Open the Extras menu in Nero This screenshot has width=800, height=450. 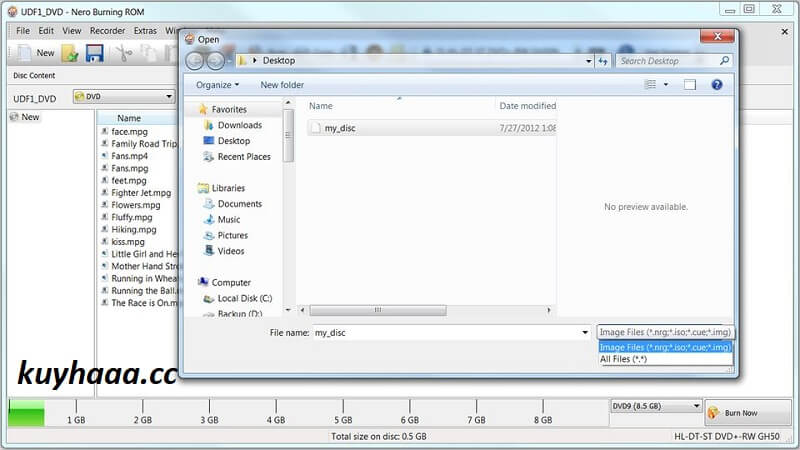145,31
